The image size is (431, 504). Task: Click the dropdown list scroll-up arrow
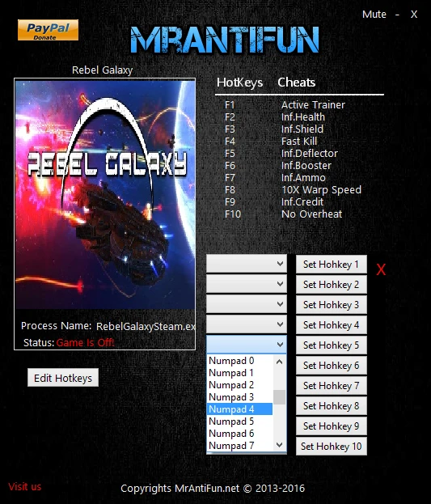pyautogui.click(x=279, y=362)
